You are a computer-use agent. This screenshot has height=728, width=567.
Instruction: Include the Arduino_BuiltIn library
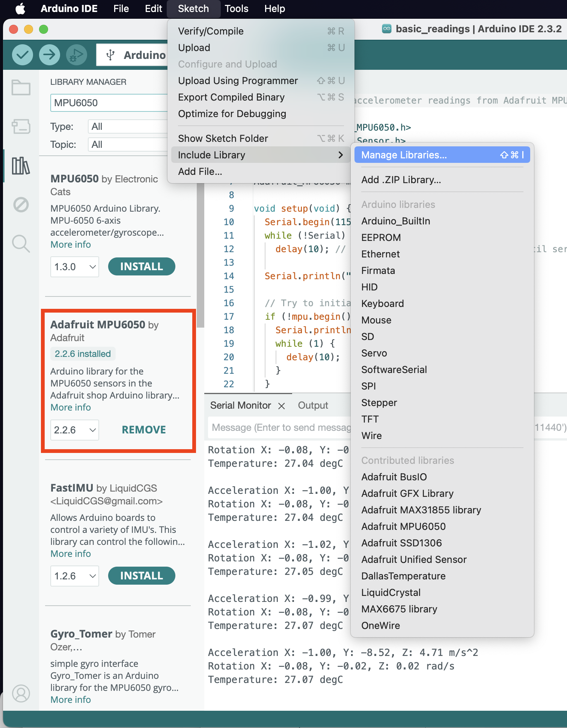point(442,221)
